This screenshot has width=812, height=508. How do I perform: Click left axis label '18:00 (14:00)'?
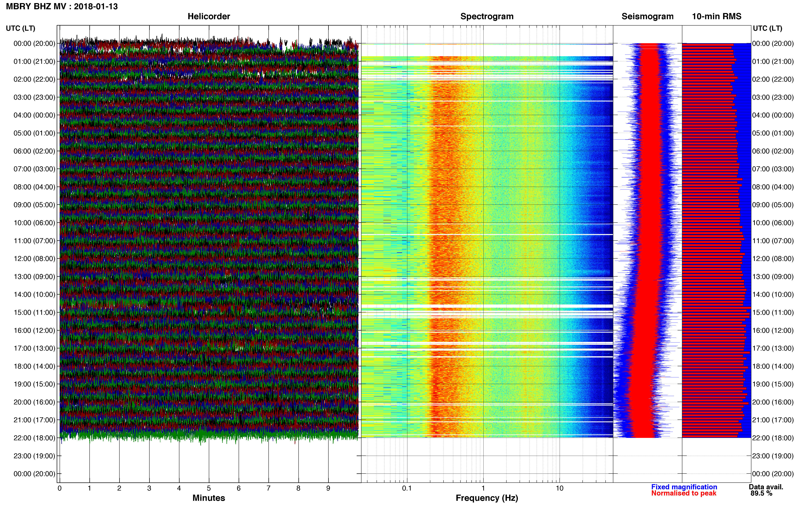[34, 366]
